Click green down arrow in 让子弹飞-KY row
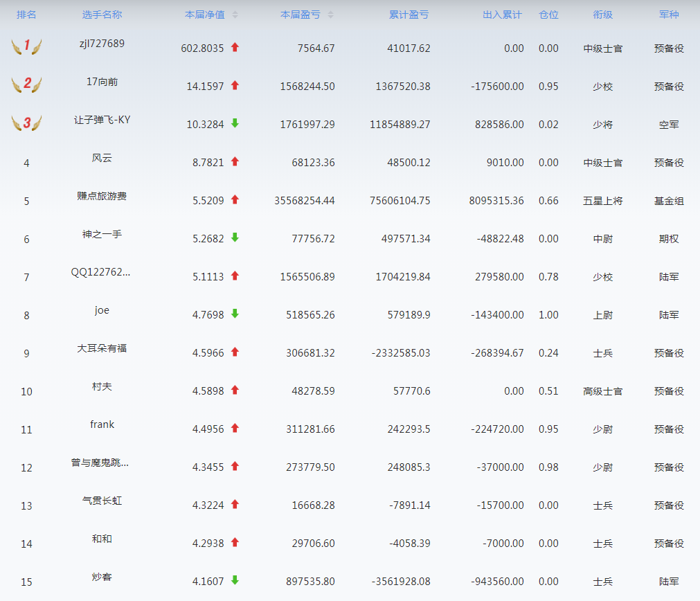Image resolution: width=700 pixels, height=601 pixels. pos(235,123)
